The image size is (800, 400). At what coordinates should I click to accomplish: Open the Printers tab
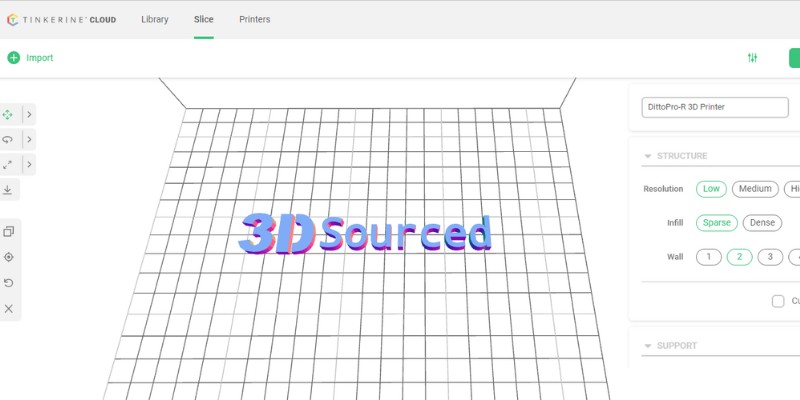coord(254,19)
